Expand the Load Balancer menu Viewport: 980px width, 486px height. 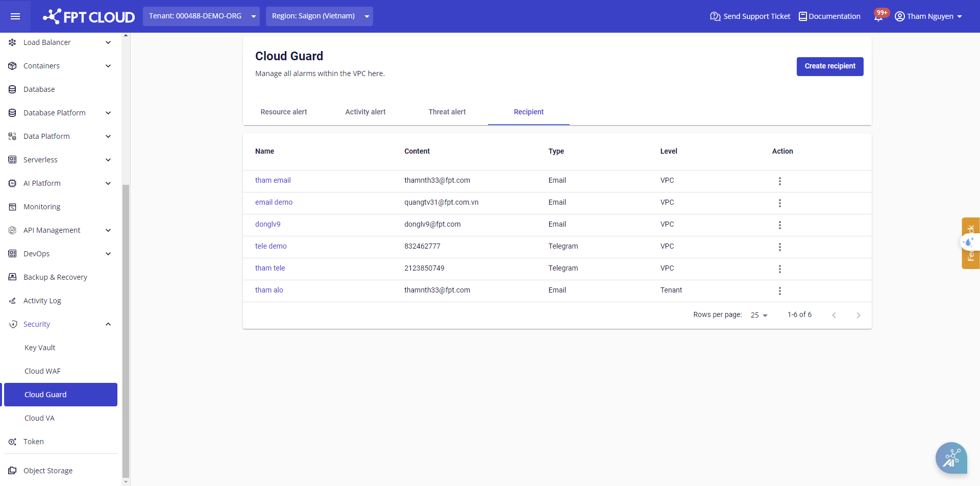108,42
